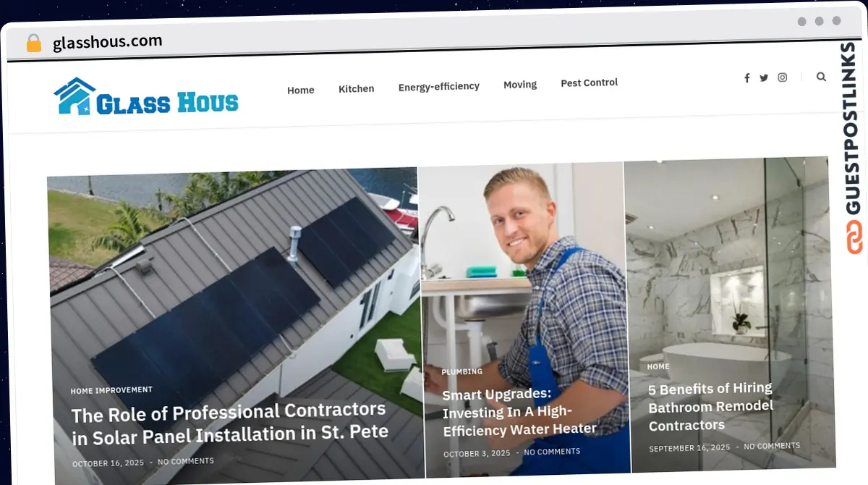The height and width of the screenshot is (485, 868).
Task: Click the search magnifier icon
Action: [821, 76]
